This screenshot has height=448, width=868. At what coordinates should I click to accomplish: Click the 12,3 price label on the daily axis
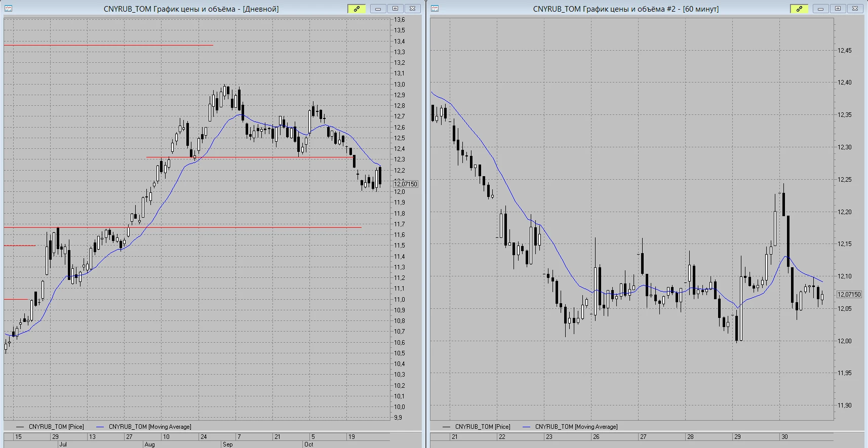[400, 159]
